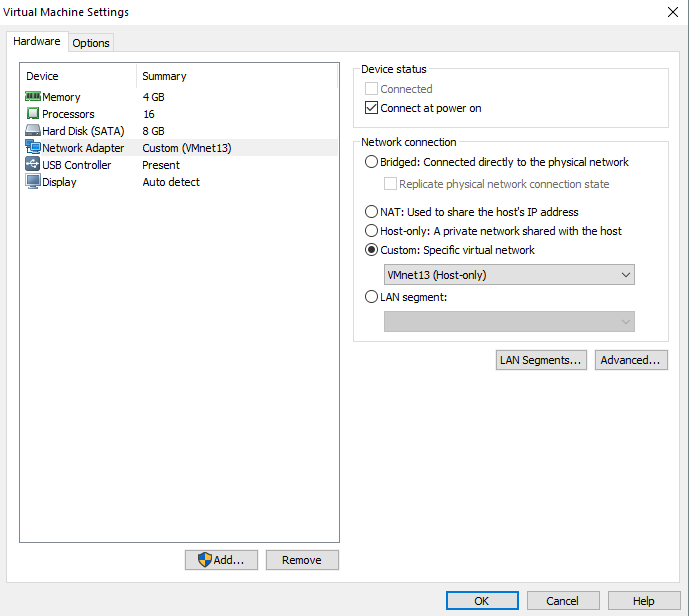Select the USB Controller icon
Screen dimensions: 689x616
[x=32, y=165]
